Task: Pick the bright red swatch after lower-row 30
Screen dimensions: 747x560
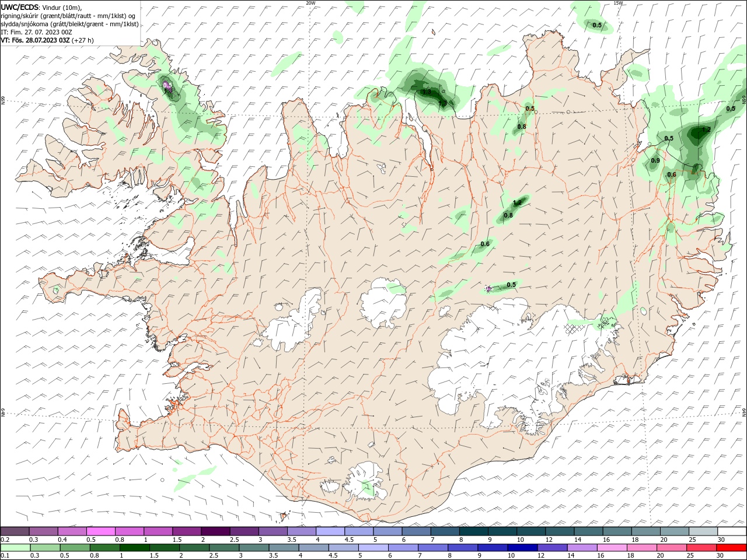Action: [731, 548]
